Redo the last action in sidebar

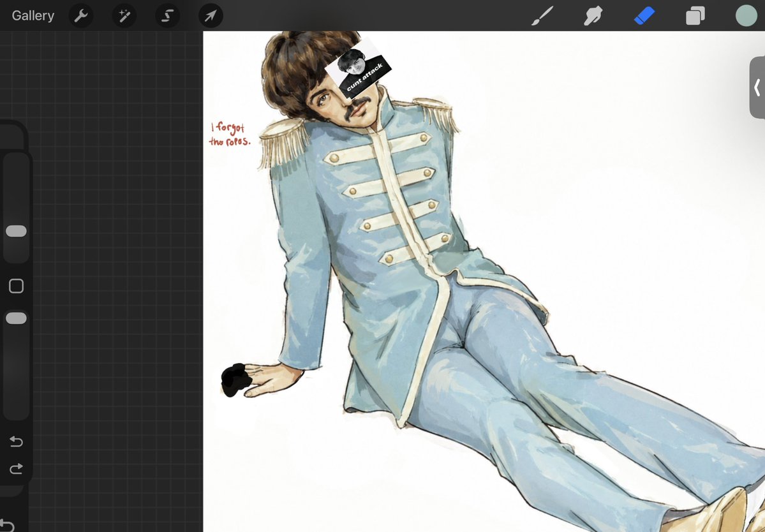pyautogui.click(x=16, y=469)
